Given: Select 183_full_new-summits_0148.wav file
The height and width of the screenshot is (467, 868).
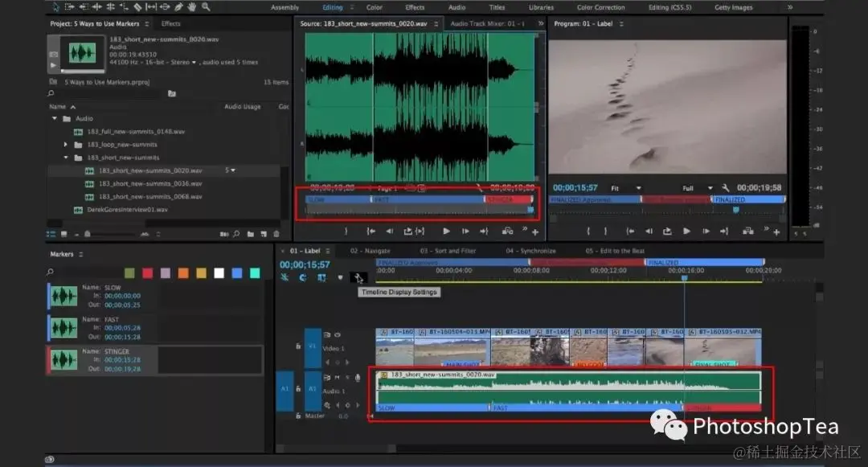Looking at the screenshot, I should [136, 132].
